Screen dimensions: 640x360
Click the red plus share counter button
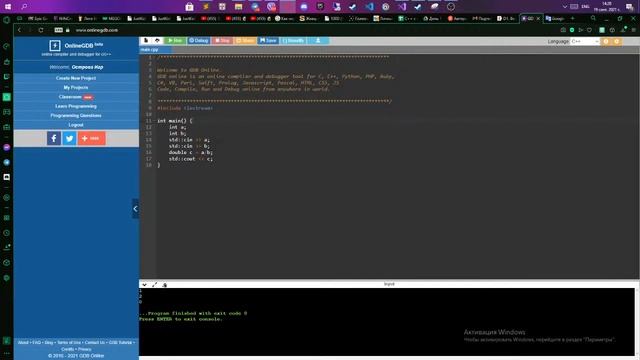coord(92,138)
